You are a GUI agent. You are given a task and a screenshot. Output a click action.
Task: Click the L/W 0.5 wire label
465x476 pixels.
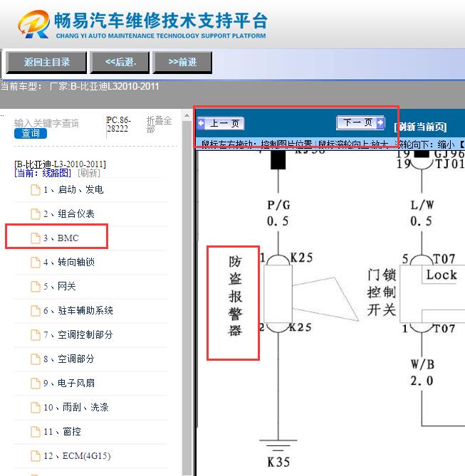point(422,213)
